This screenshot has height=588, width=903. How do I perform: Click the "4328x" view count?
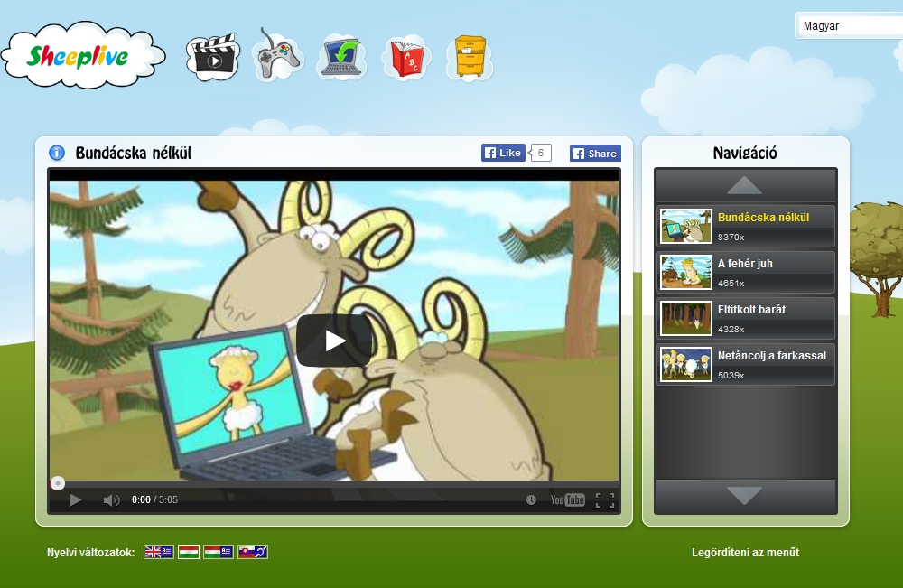[x=731, y=330]
